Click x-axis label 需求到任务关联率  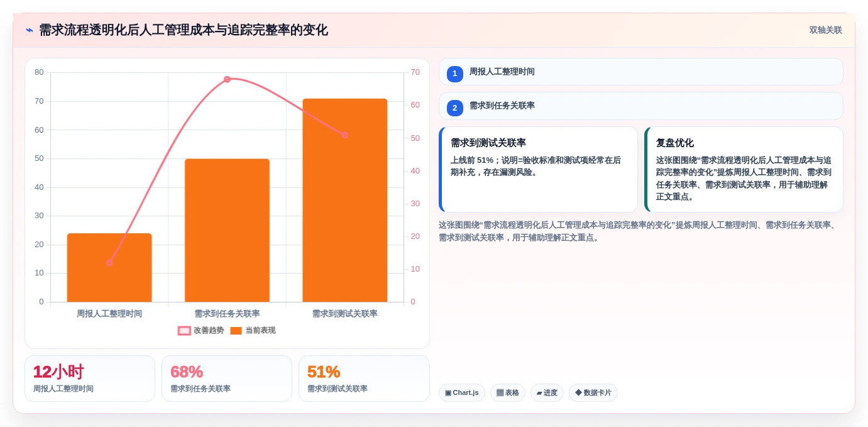[x=227, y=313]
